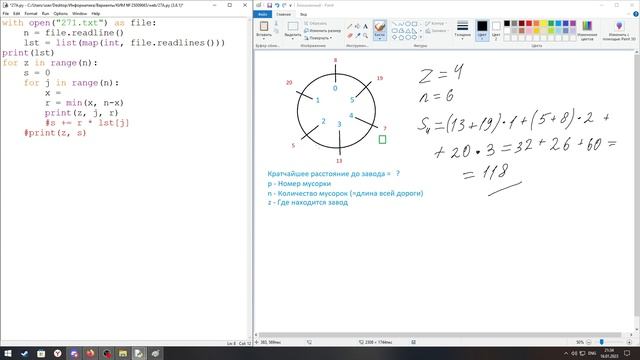Click the Undo arrow in Paint title bar
Image resolution: width=640 pixels, height=360 pixels.
277,5
